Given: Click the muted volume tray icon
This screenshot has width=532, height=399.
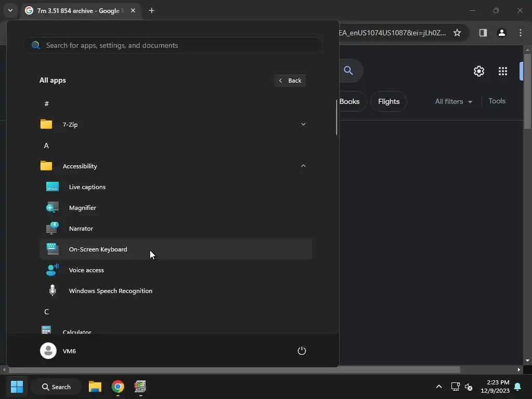Looking at the screenshot, I should pos(469,387).
